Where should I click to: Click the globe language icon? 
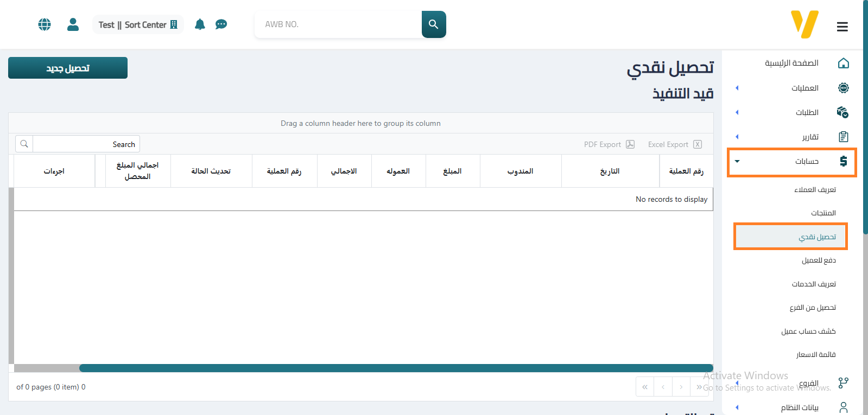click(45, 24)
